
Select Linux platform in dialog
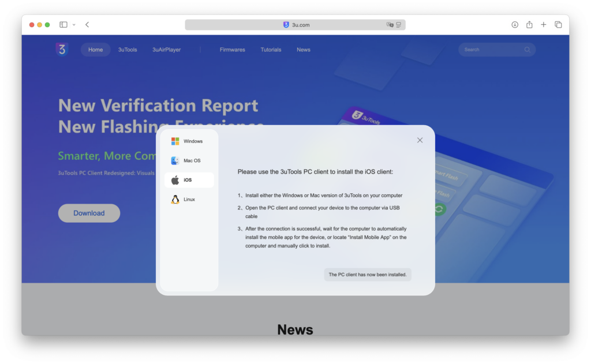(189, 200)
